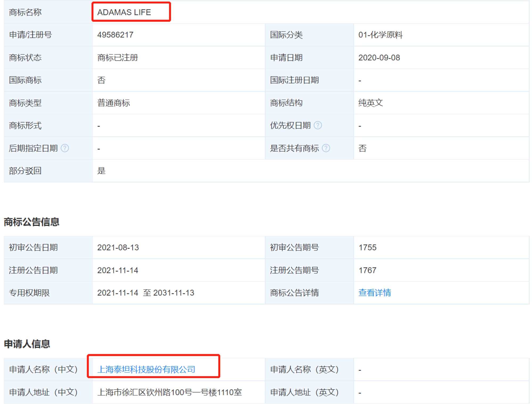Open the help icon beside 是否共有商标
This screenshot has height=405, width=532.
326,148
